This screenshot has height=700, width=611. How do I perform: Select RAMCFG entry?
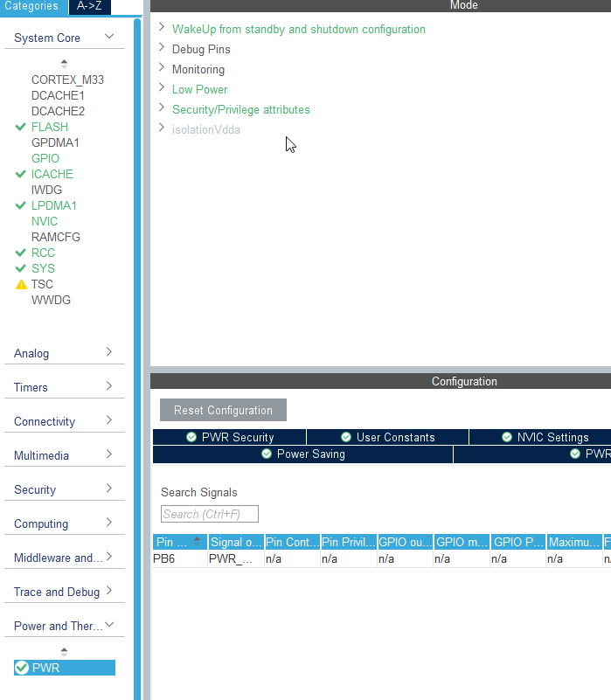tap(56, 237)
